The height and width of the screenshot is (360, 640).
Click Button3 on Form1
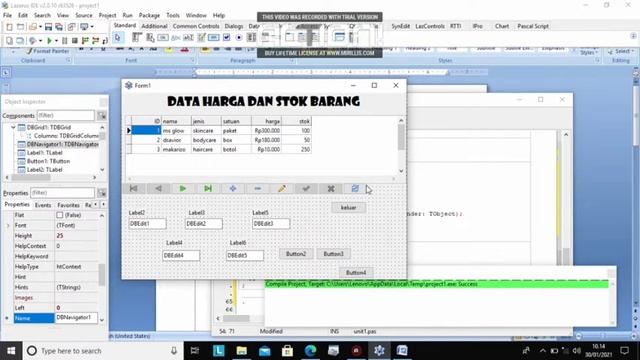coord(333,254)
